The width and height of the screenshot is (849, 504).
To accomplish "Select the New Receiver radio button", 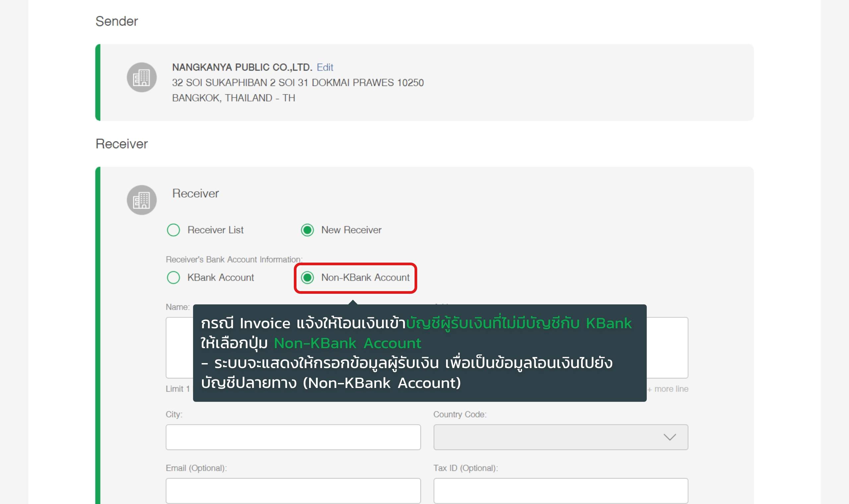I will (x=307, y=230).
